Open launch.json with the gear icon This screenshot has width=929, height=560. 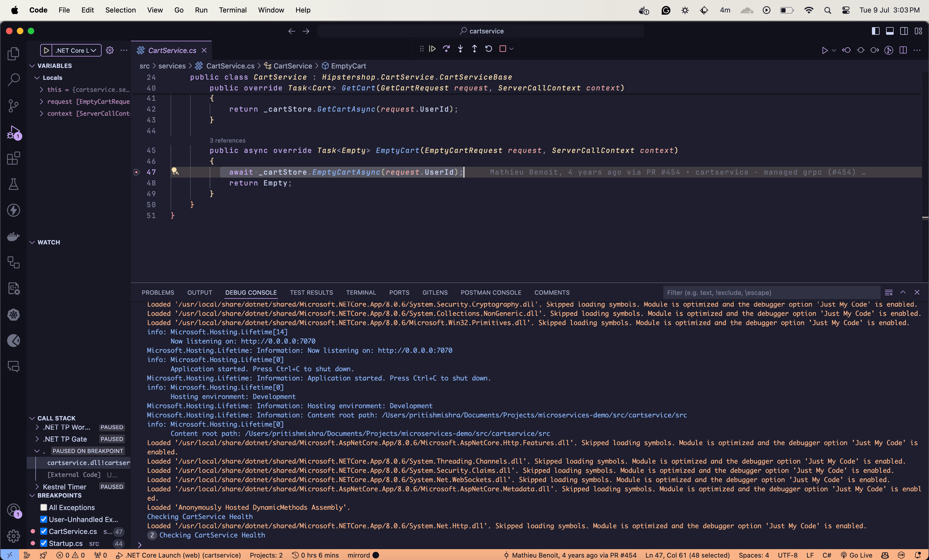pos(110,50)
